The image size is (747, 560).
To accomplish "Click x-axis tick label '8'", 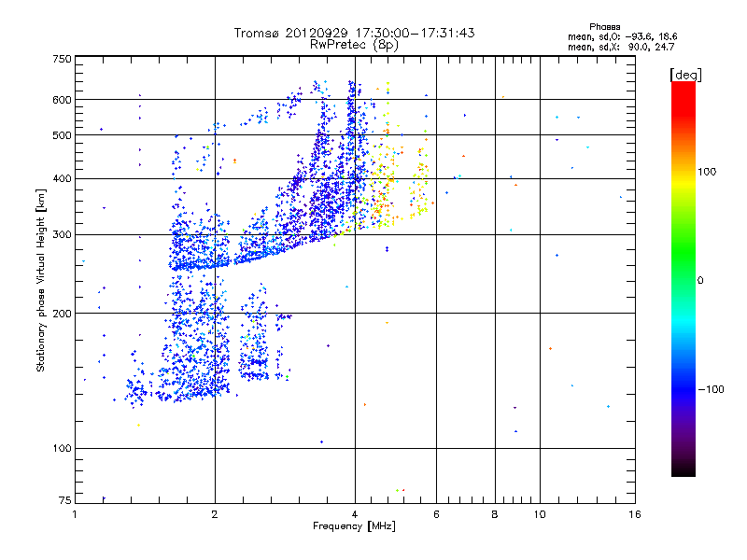I will point(495,514).
